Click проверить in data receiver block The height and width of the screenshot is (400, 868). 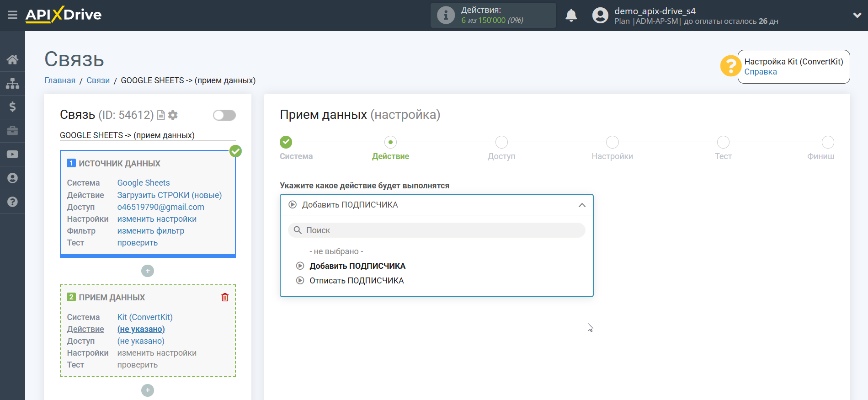pyautogui.click(x=138, y=365)
